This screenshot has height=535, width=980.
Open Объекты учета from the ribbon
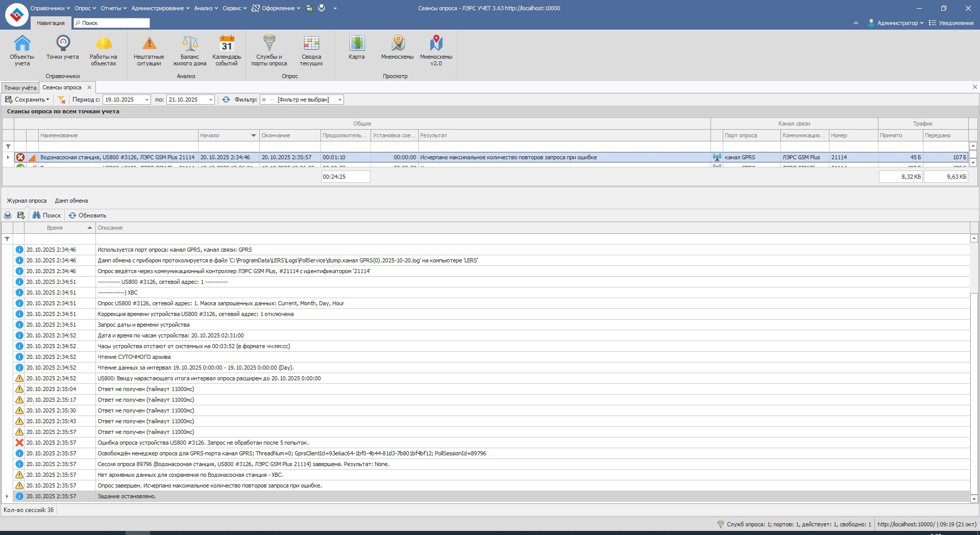point(22,50)
